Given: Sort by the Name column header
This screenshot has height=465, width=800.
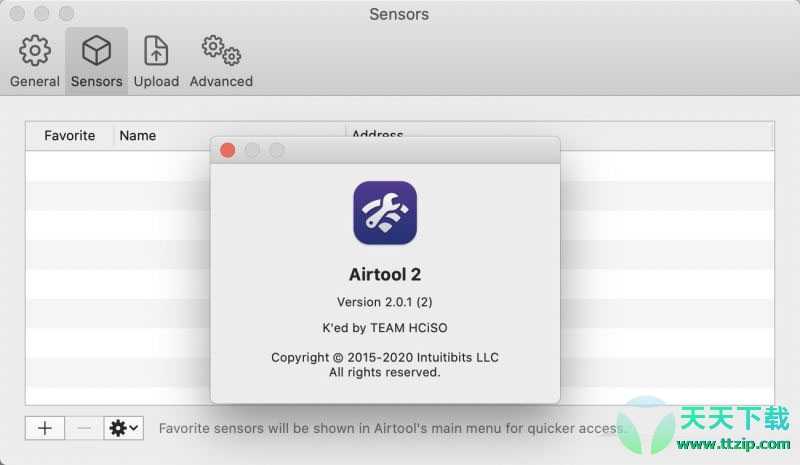Looking at the screenshot, I should tap(138, 136).
